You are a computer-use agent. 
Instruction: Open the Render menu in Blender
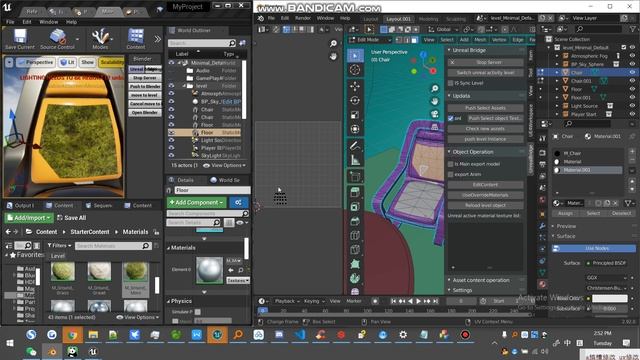pos(303,18)
